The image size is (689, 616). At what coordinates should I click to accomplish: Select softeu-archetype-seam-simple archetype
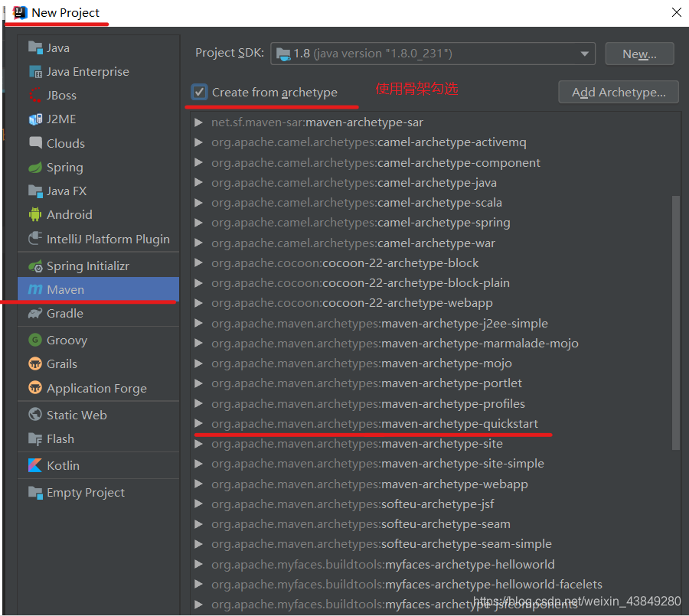[x=381, y=544]
